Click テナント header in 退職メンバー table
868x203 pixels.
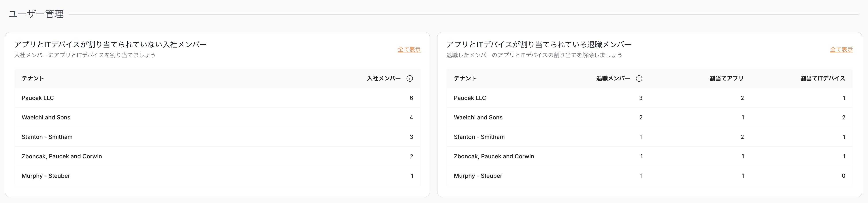tap(465, 78)
